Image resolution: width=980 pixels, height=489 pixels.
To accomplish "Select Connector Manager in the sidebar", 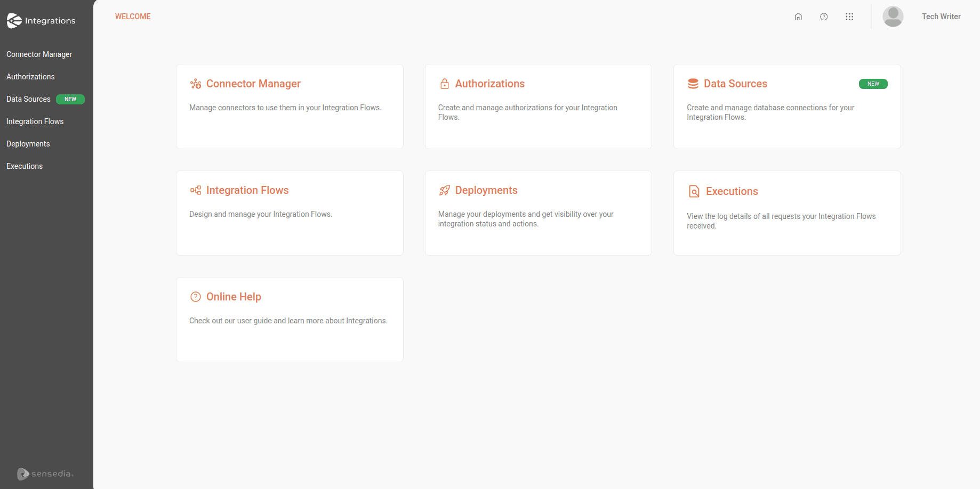I will click(x=39, y=54).
